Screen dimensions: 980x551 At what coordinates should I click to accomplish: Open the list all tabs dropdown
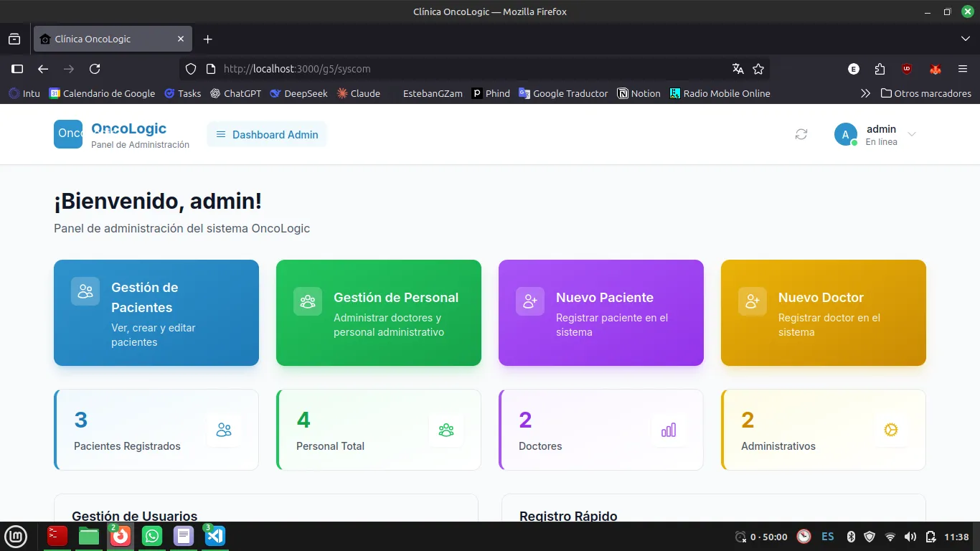(x=965, y=39)
